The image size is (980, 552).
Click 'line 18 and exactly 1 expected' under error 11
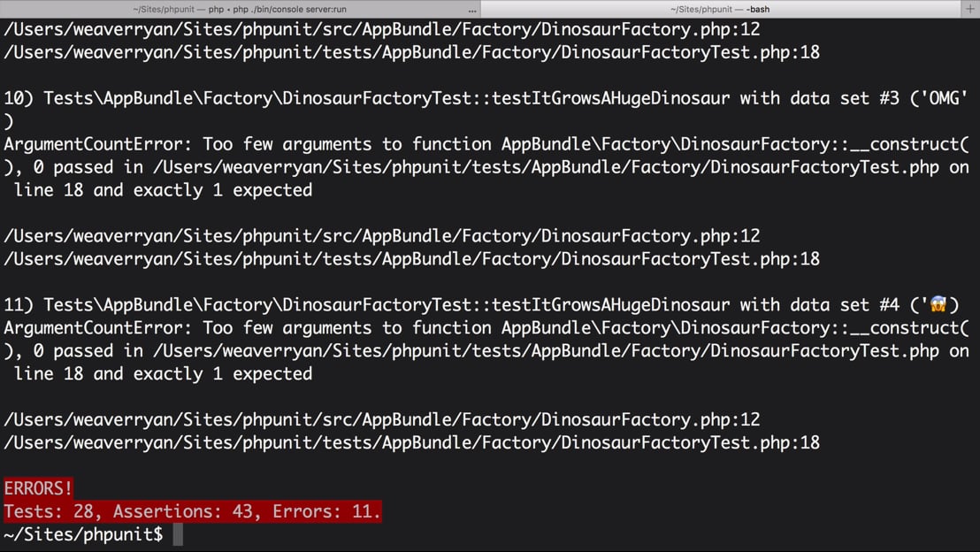pos(163,373)
